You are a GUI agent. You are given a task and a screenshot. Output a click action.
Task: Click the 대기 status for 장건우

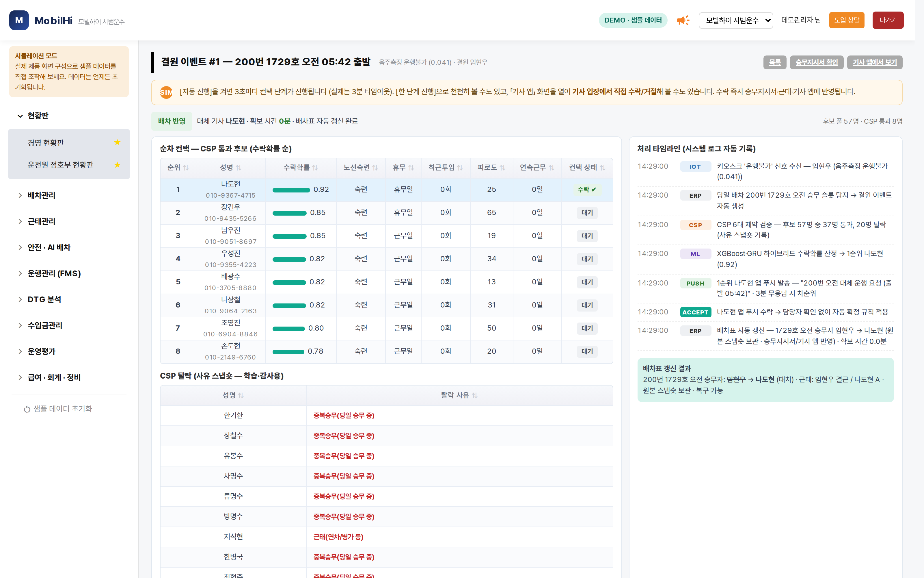coord(587,212)
